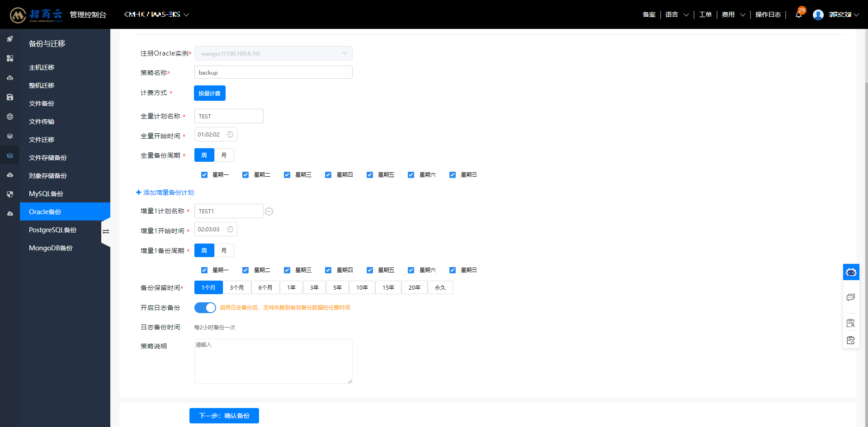Image resolution: width=868 pixels, height=427 pixels.
Task: Open 备案 in the top bar
Action: click(x=649, y=14)
